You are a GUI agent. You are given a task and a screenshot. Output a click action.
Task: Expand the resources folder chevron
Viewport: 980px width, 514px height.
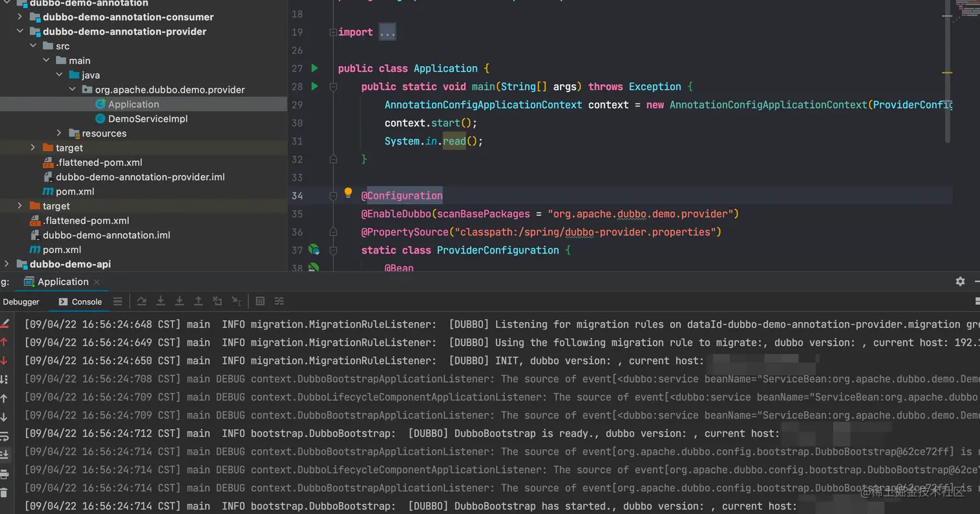59,133
